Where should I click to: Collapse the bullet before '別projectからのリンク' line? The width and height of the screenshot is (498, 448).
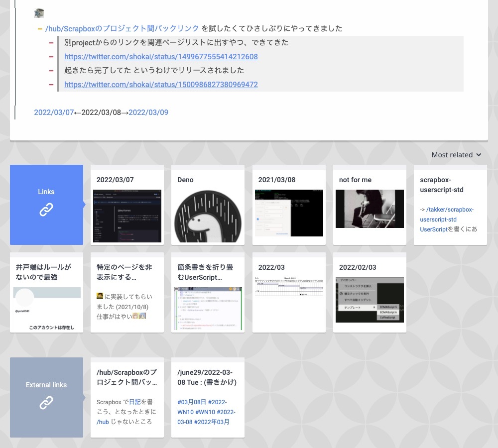click(52, 42)
